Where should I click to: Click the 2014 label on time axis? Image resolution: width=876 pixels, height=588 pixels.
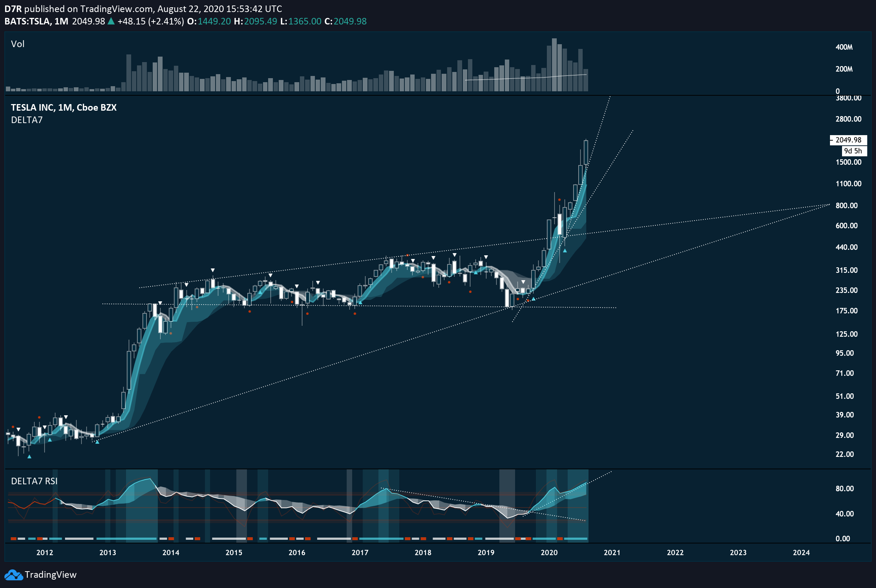click(x=171, y=553)
